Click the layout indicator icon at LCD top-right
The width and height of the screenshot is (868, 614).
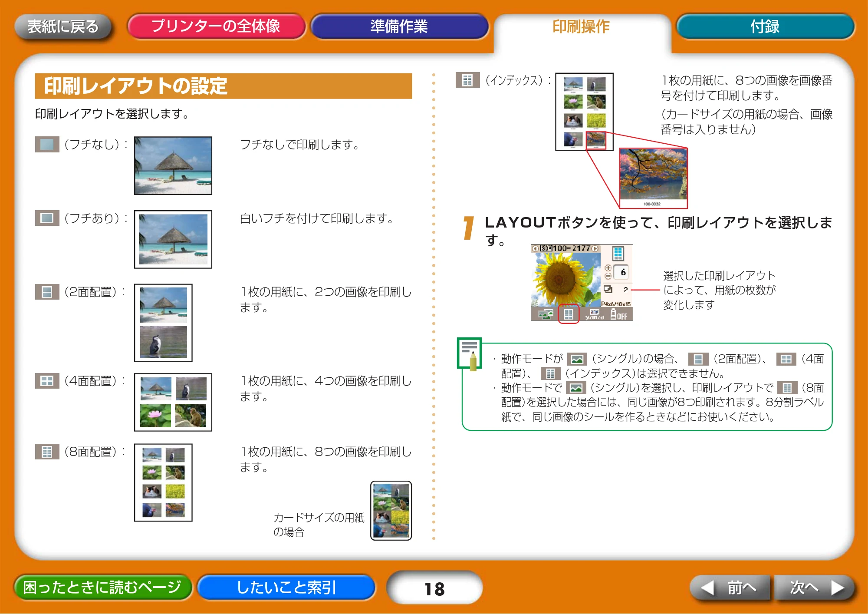pos(618,253)
